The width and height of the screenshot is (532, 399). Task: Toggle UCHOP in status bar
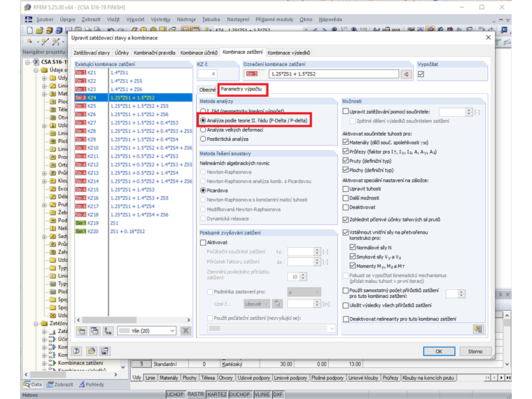175,394
